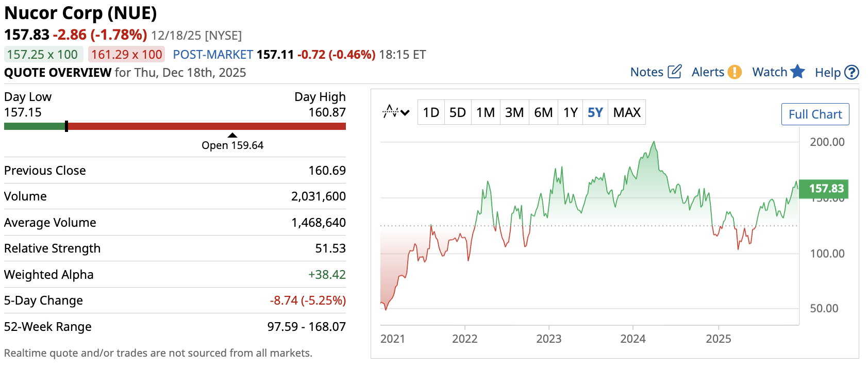Screen dimensions: 868x368
Task: Click the black marker on day range bar
Action: (x=66, y=126)
